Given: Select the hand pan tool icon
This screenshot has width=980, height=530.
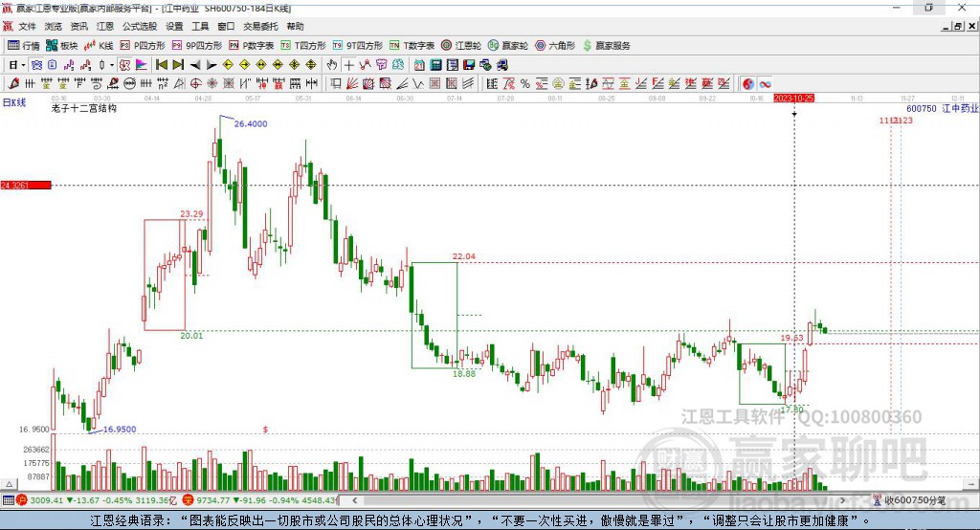Looking at the screenshot, I should pos(332,65).
